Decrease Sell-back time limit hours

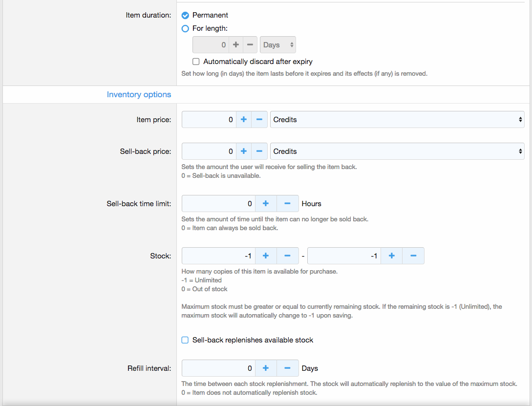pos(287,204)
